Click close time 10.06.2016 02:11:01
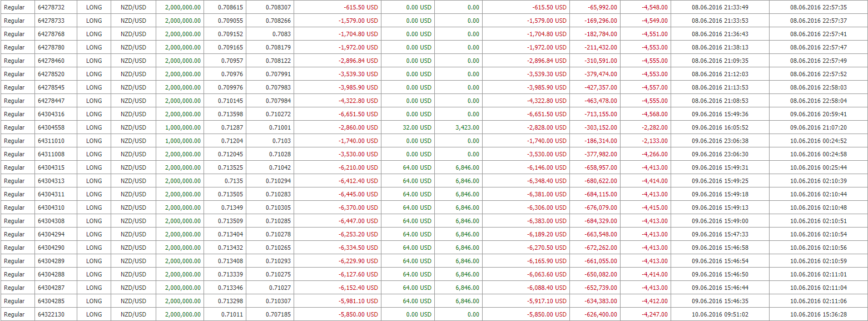The width and height of the screenshot is (868, 321). [x=819, y=274]
